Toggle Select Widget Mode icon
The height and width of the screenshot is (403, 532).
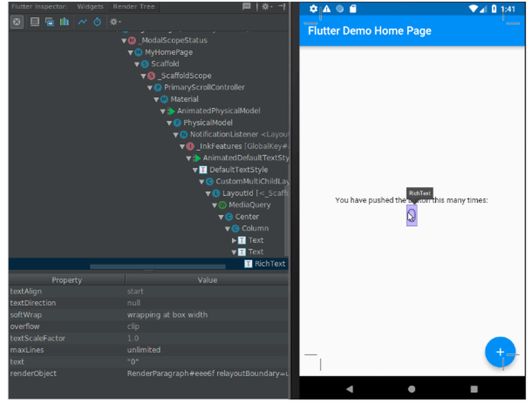pos(17,22)
